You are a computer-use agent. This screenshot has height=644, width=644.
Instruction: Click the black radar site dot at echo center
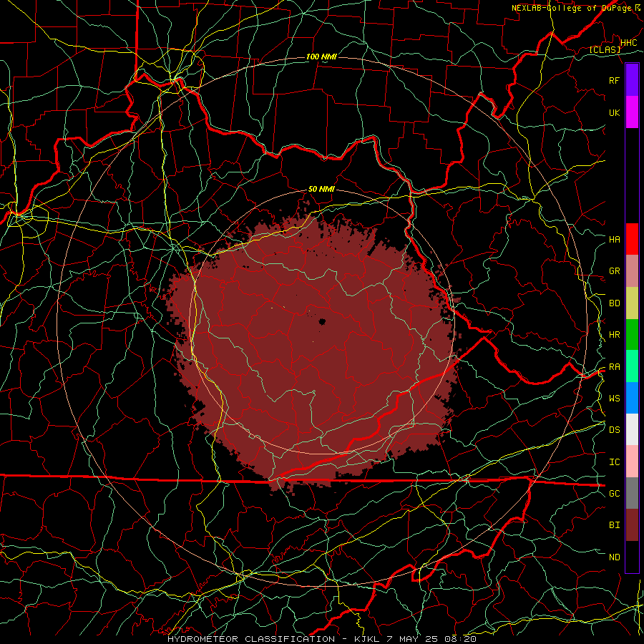tap(322, 321)
